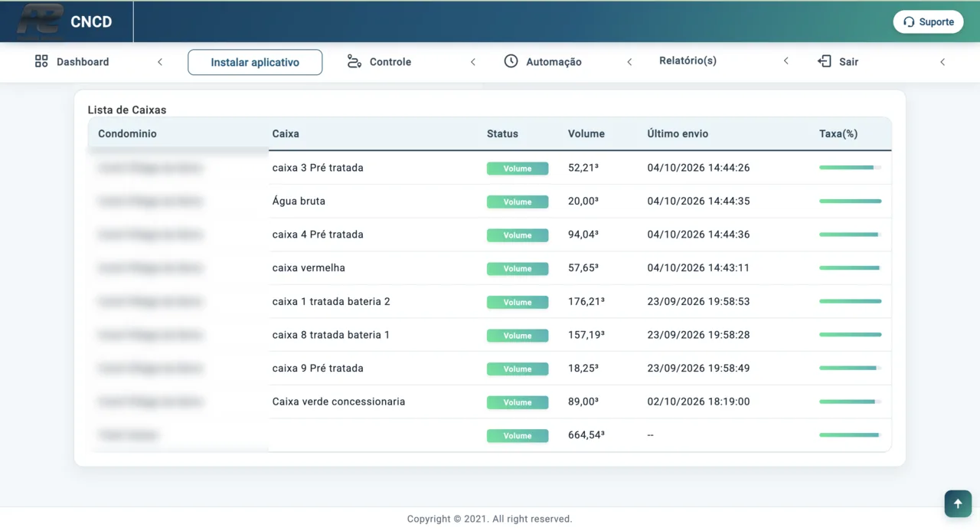Click the Lista de Caixas heading
The width and height of the screenshot is (980, 531).
126,110
